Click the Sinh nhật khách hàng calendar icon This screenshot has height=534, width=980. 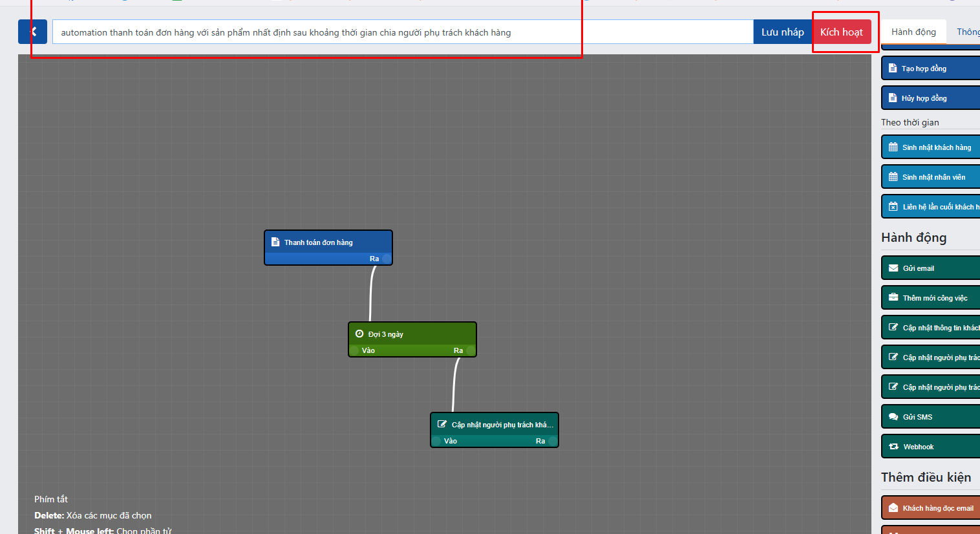coord(893,147)
